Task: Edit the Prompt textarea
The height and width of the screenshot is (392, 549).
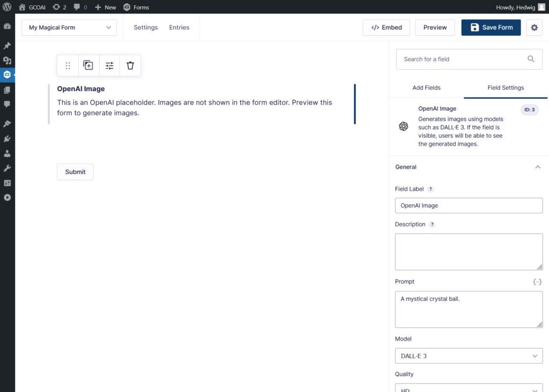Action: click(469, 310)
